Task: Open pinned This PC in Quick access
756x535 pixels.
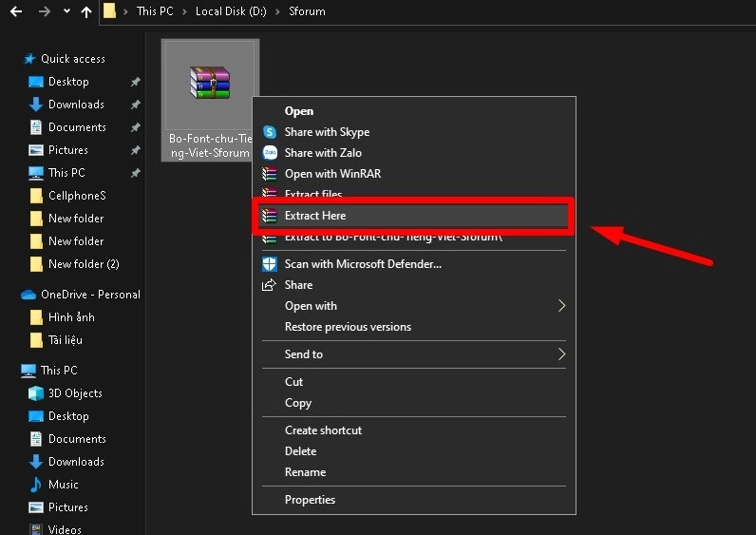Action: (x=66, y=173)
